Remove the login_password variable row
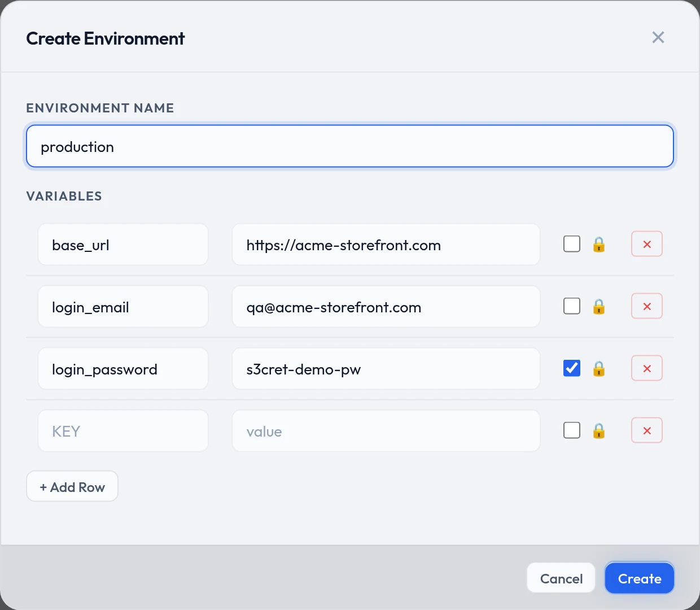Image resolution: width=700 pixels, height=610 pixels. [x=647, y=368]
